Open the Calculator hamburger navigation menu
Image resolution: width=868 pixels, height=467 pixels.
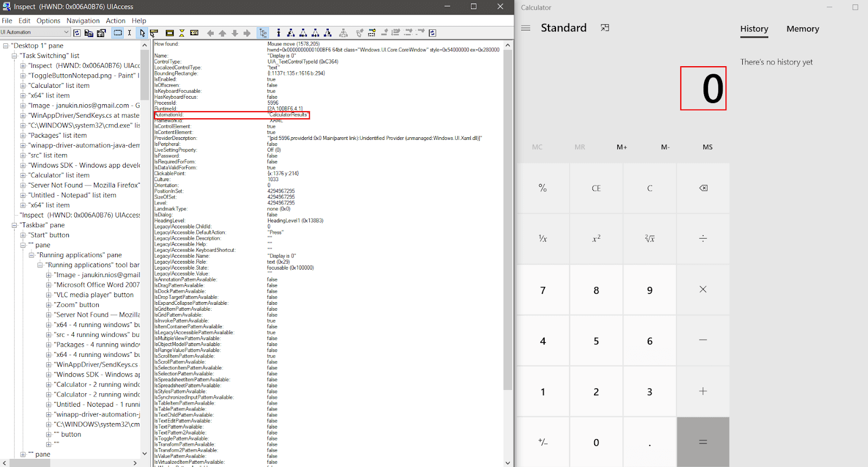tap(526, 28)
